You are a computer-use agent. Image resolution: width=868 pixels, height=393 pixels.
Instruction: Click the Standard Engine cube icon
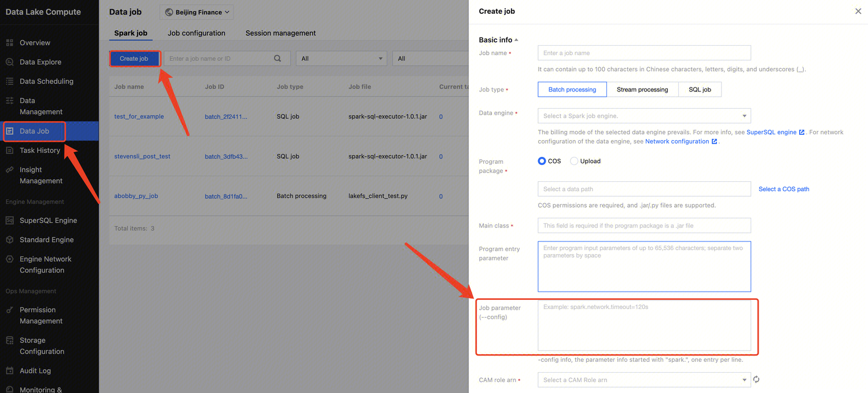click(9, 240)
